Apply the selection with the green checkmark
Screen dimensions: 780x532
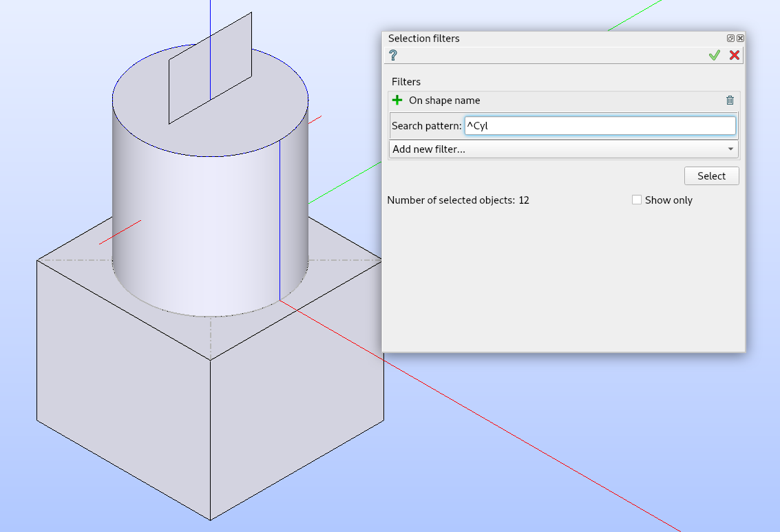(x=714, y=55)
